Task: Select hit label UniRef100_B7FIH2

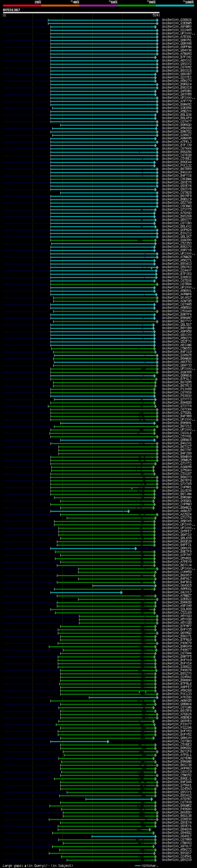Action: pyautogui.click(x=177, y=57)
